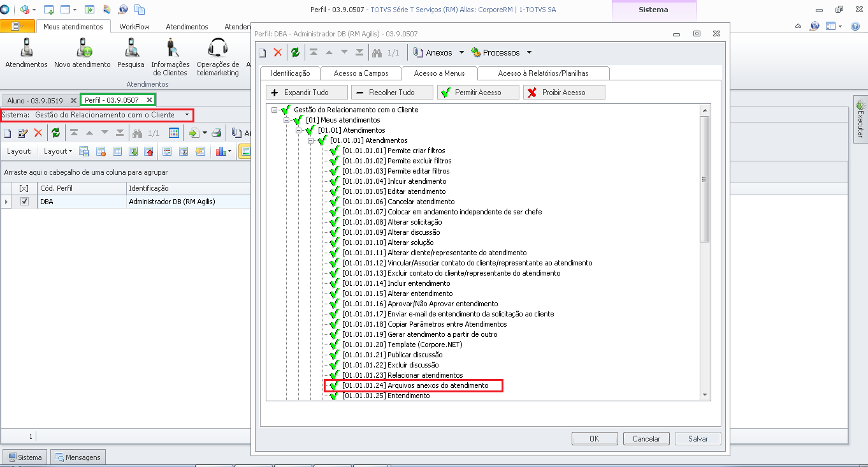Collapse Gestão do Relacionamento com o Cliente node
The image size is (868, 467).
coord(274,110)
